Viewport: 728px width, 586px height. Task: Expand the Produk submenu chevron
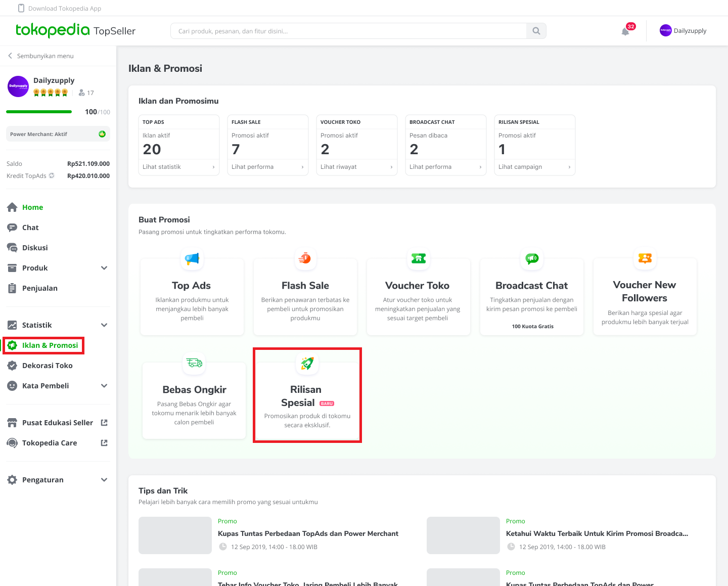click(104, 268)
